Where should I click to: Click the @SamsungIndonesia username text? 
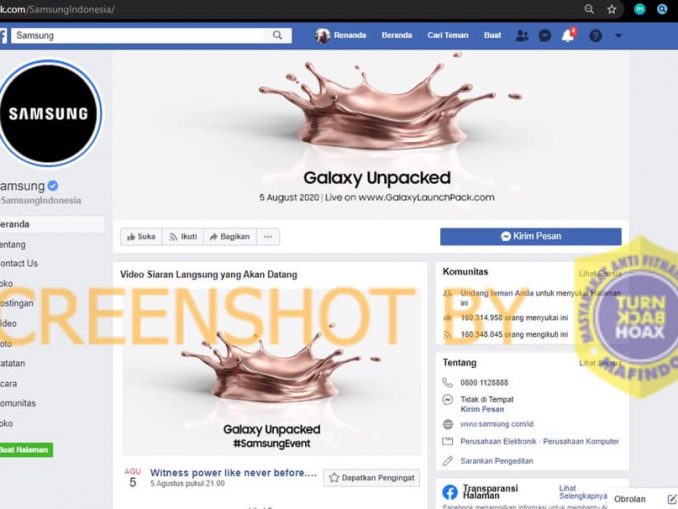pyautogui.click(x=41, y=200)
